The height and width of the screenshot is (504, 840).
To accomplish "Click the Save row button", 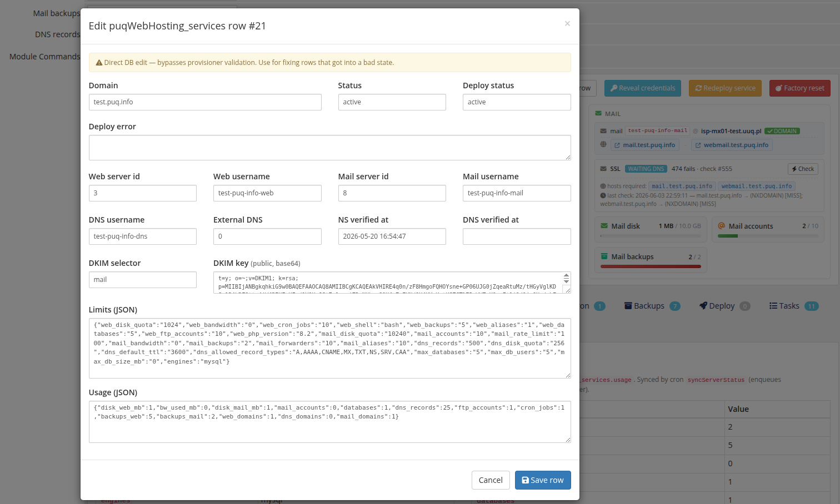I will [x=543, y=480].
